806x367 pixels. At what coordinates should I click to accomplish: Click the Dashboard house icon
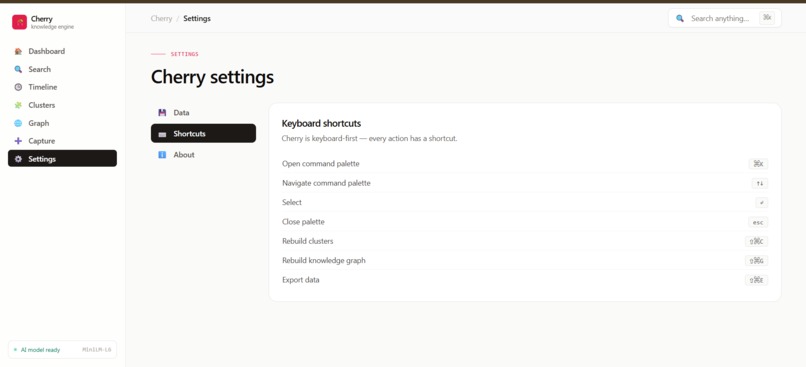click(x=18, y=51)
